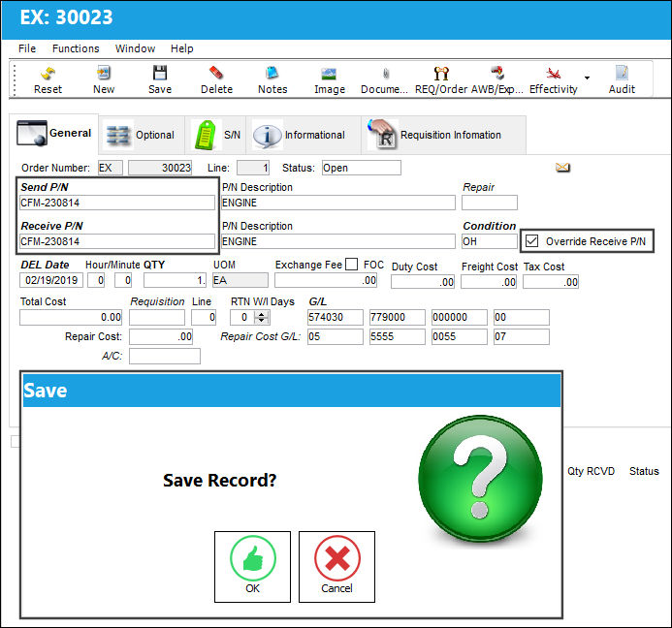Viewport: 672px width, 628px height.
Task: Click the Repair Cost G/L field 0055
Action: (460, 336)
